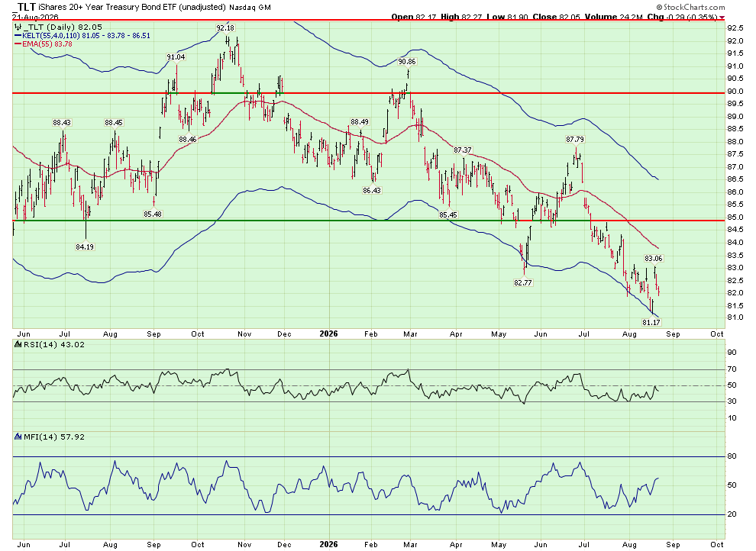Click the Nasdaq GM exchange label
756x551 pixels.
(250, 7)
